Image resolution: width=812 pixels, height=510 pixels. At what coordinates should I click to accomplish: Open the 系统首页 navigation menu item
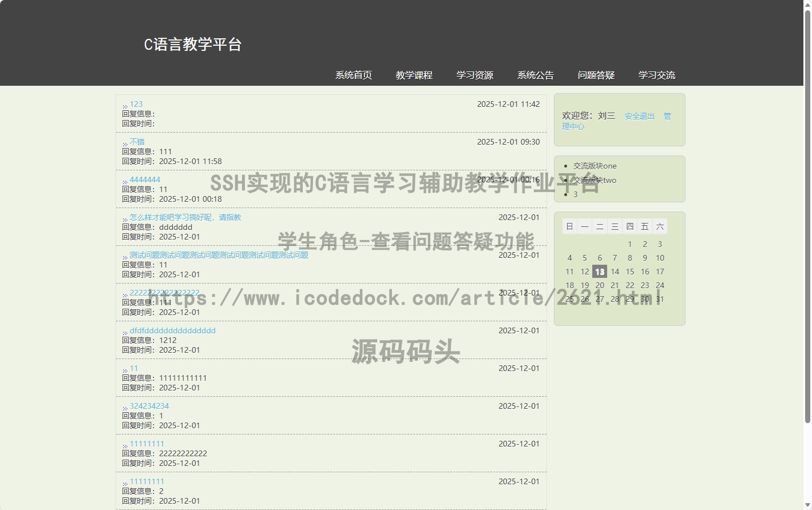coord(353,75)
